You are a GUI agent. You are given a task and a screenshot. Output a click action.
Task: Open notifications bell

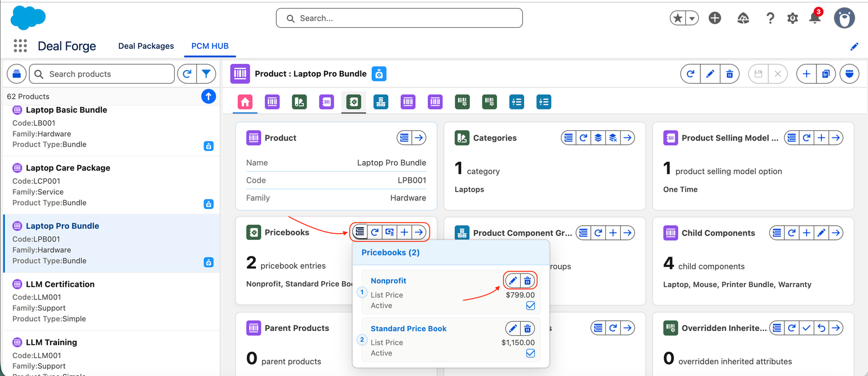point(815,18)
